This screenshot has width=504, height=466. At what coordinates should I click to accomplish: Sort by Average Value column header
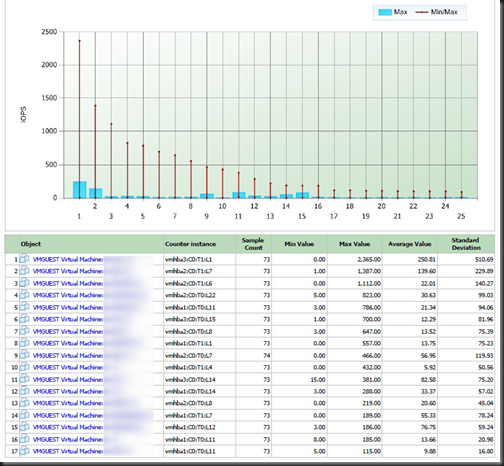(410, 244)
